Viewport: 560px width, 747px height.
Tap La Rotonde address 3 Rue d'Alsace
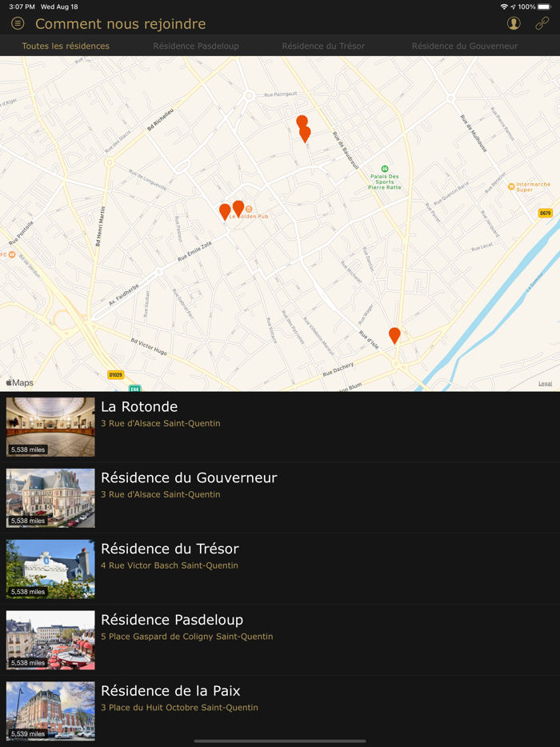161,423
